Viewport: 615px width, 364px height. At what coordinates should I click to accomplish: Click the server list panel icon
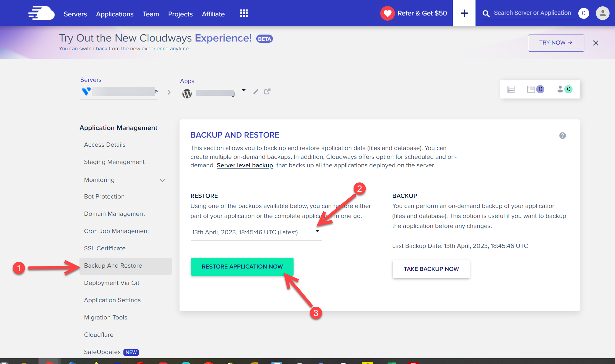pos(511,89)
